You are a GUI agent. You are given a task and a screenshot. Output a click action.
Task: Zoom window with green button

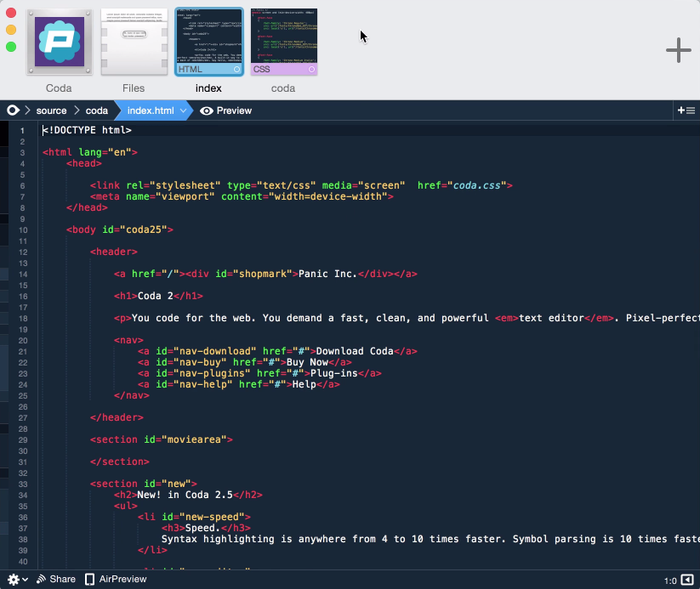coord(11,47)
